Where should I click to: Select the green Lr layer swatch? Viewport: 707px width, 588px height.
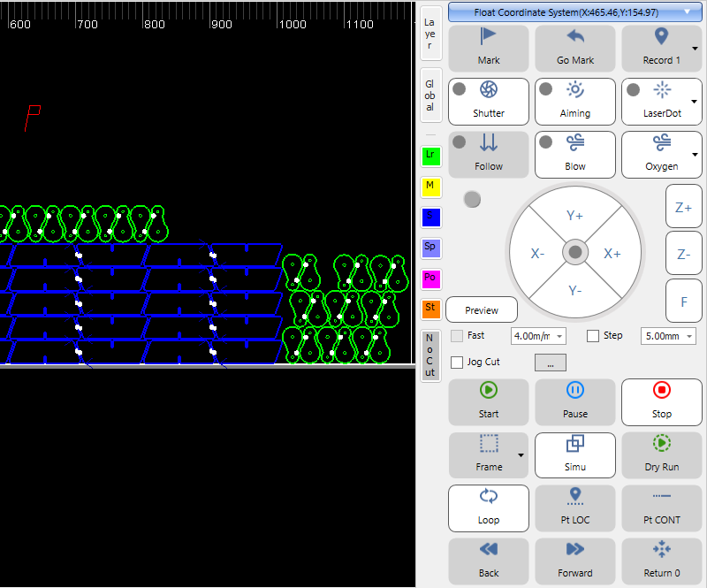430,155
